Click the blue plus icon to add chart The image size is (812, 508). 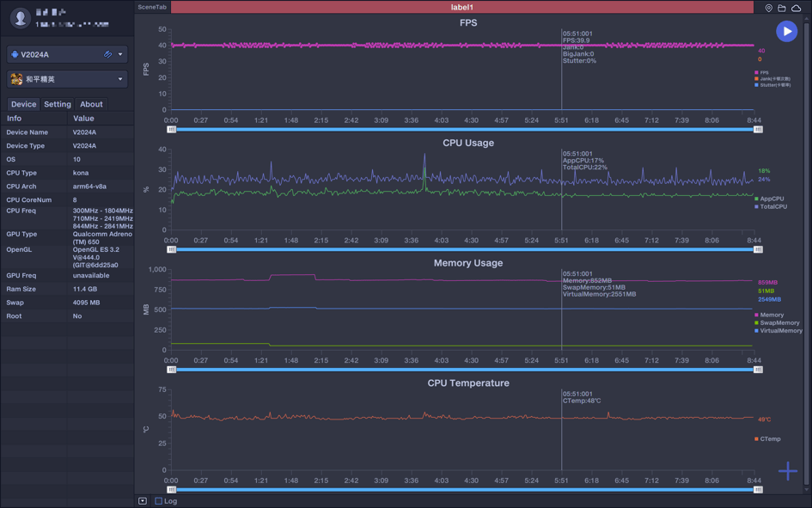[x=788, y=471]
